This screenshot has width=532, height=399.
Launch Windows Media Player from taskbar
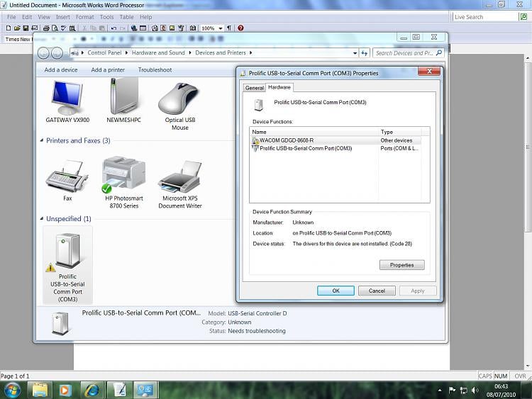[x=64, y=390]
